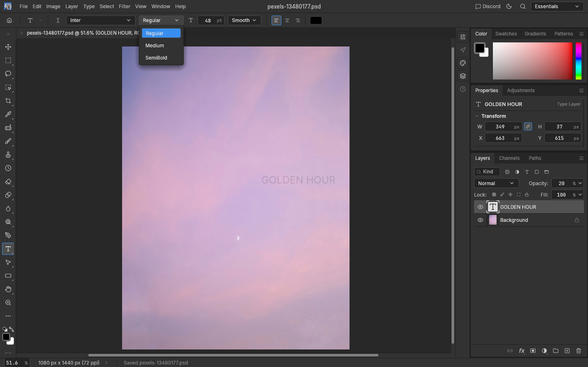This screenshot has width=588, height=367.
Task: Toggle lock transparent pixels
Action: pyautogui.click(x=494, y=195)
